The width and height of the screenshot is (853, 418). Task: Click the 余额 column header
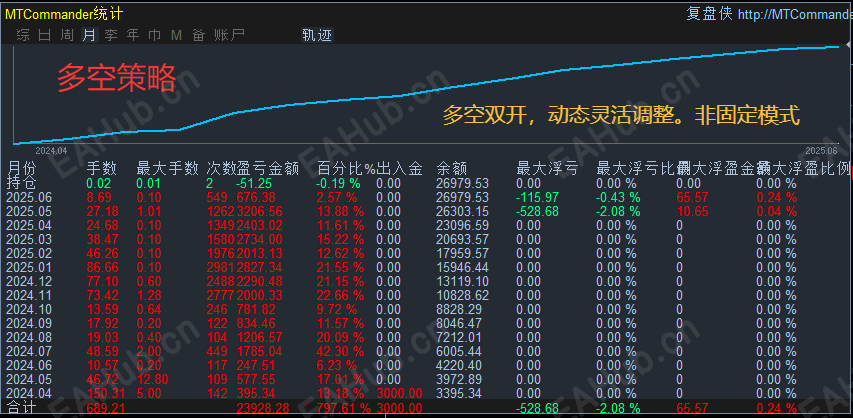click(452, 169)
